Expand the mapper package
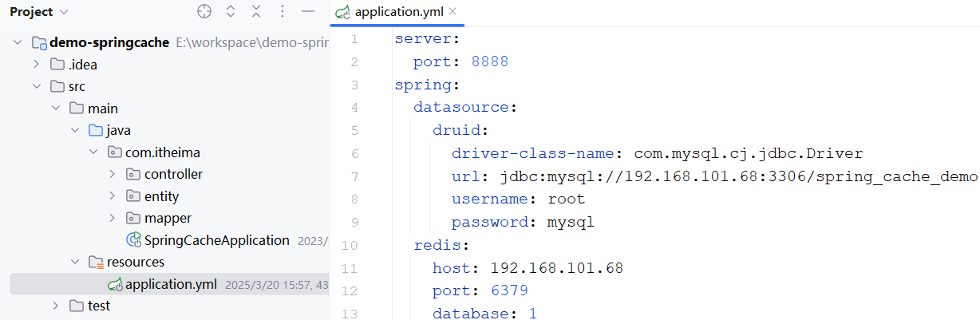The image size is (980, 320). pyautogui.click(x=113, y=218)
